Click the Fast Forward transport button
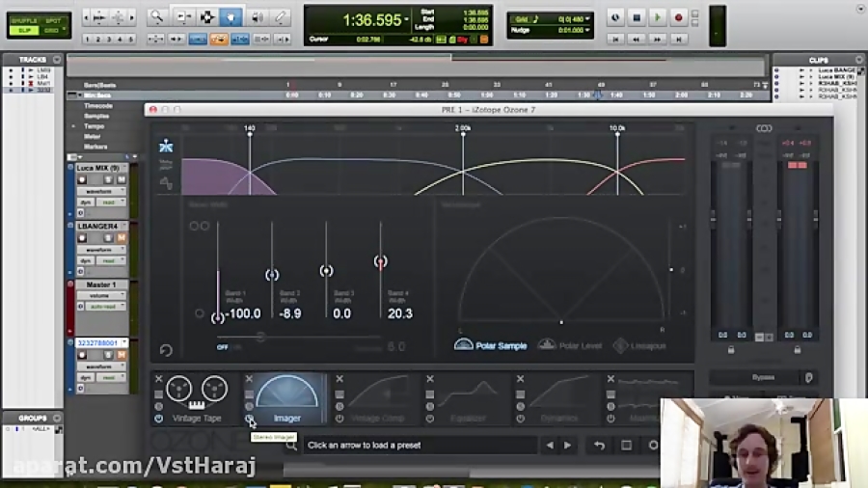Viewport: 868px width, 488px height. 657,40
